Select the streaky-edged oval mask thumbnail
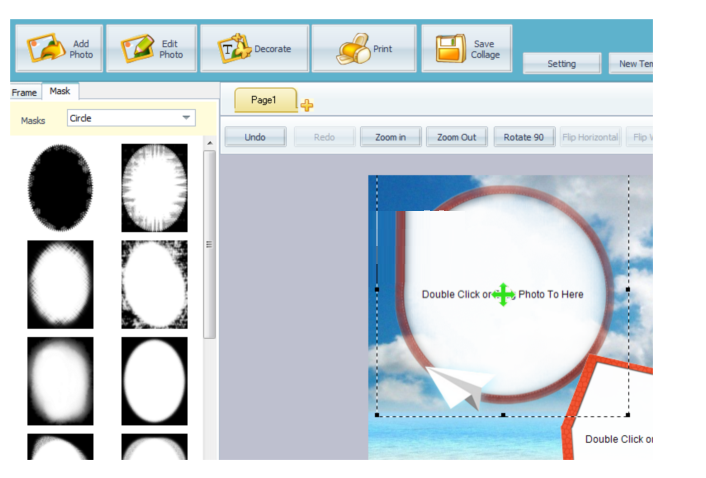 [154, 188]
